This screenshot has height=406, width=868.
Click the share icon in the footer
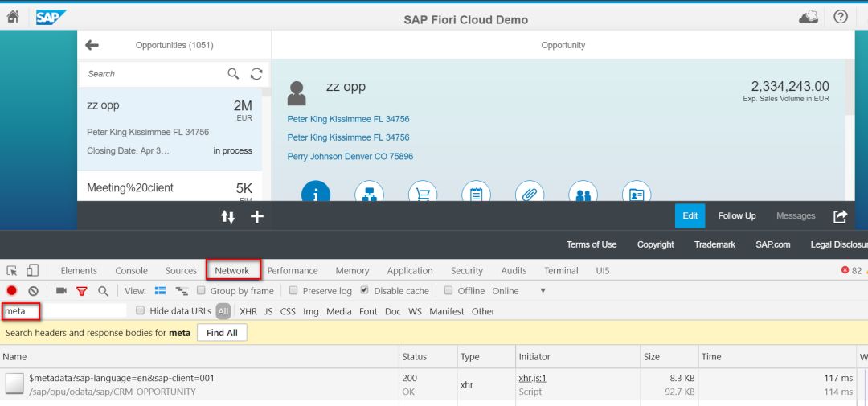(x=841, y=216)
